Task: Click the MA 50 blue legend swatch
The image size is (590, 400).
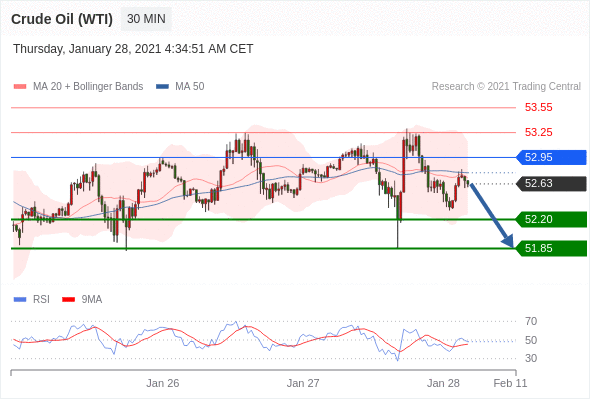Action: coord(162,87)
